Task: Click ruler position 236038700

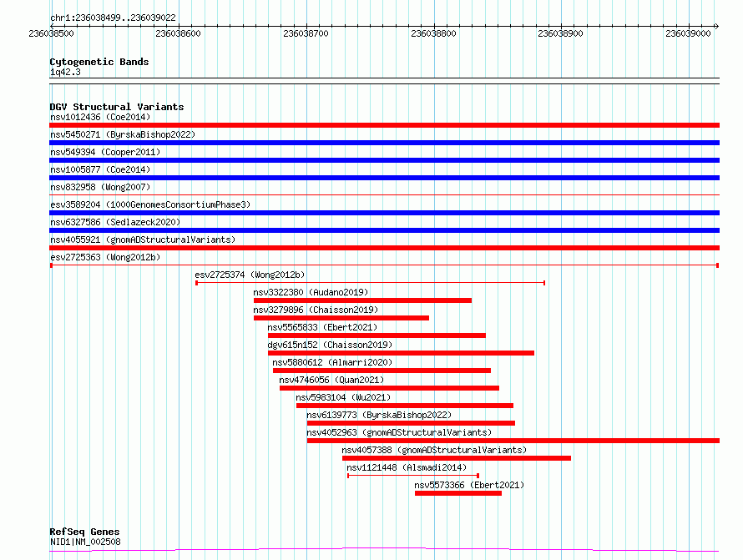Action: pyautogui.click(x=306, y=33)
